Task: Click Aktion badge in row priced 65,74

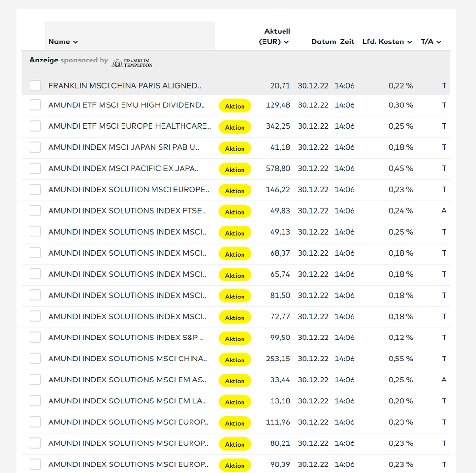Action: (x=235, y=275)
